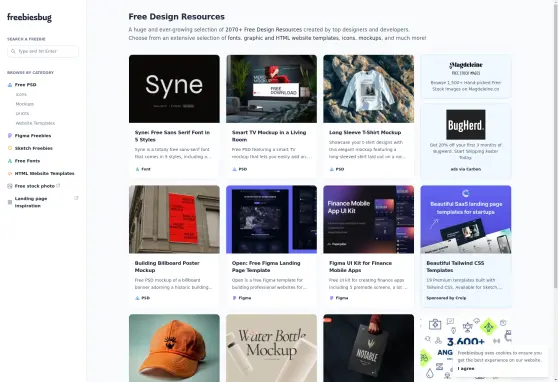Viewport: 558px width, 382px height.
Task: Open the SaaS landing page templates banner
Action: tap(466, 219)
